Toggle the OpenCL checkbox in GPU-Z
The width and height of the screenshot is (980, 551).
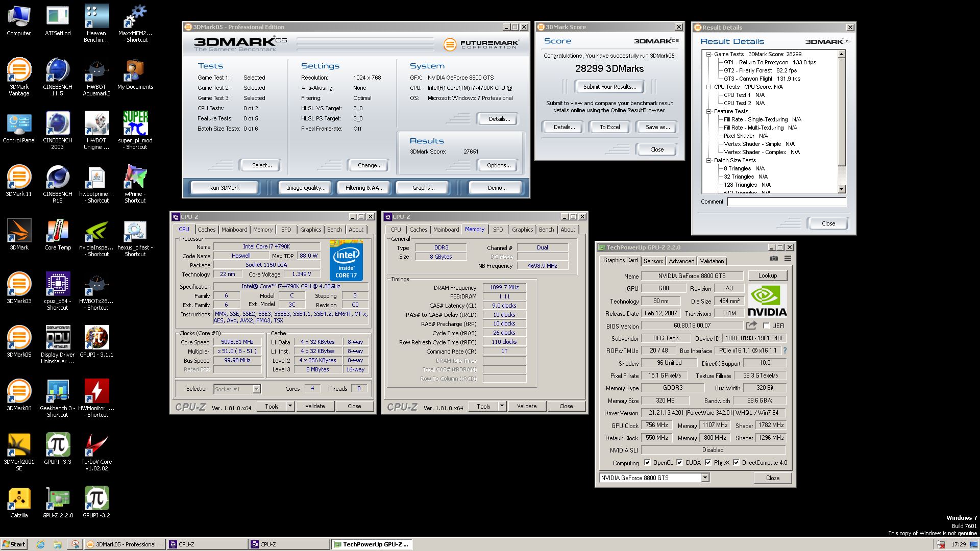click(x=647, y=463)
